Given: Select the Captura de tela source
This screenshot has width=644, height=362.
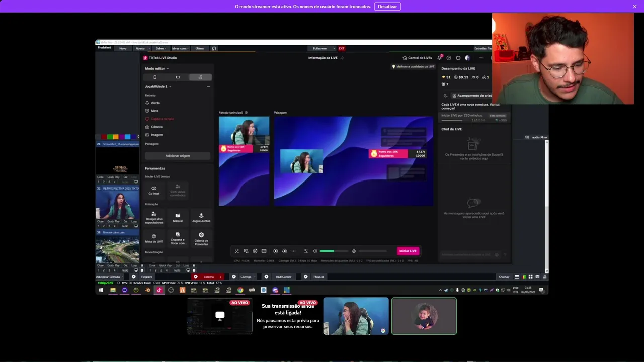Looking at the screenshot, I should 159,119.
